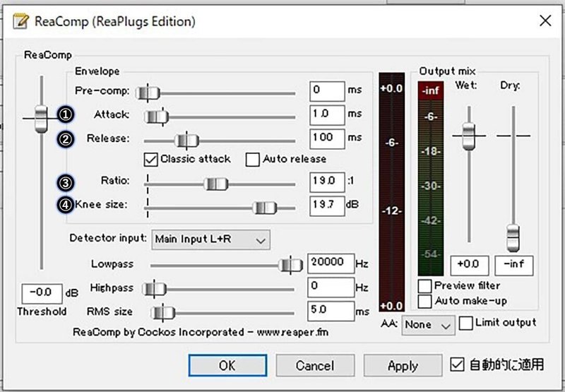Viewport: 565px width, 392px height.
Task: Click the Attack ms input field
Action: click(327, 115)
